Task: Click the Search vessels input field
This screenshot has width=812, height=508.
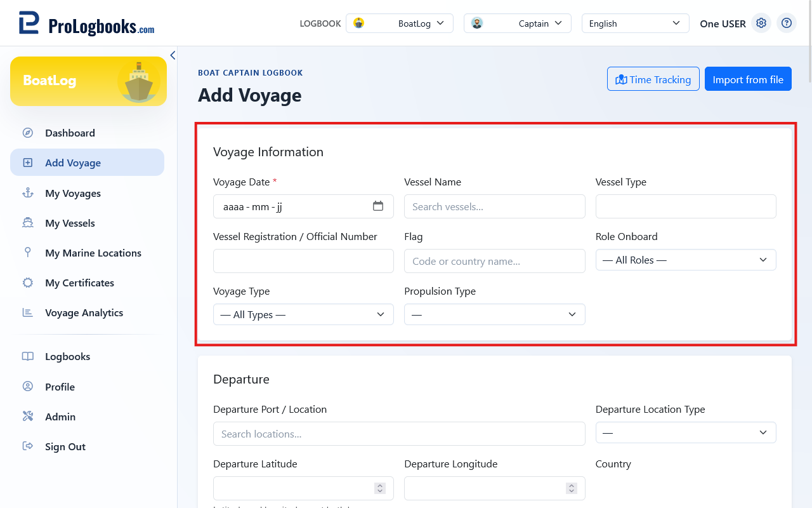Action: (x=494, y=206)
